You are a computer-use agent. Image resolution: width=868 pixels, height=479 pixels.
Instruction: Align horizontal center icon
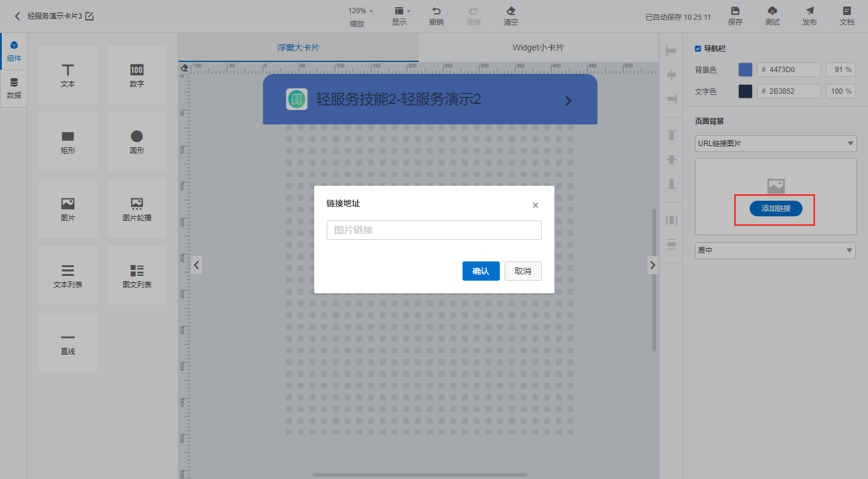click(672, 75)
